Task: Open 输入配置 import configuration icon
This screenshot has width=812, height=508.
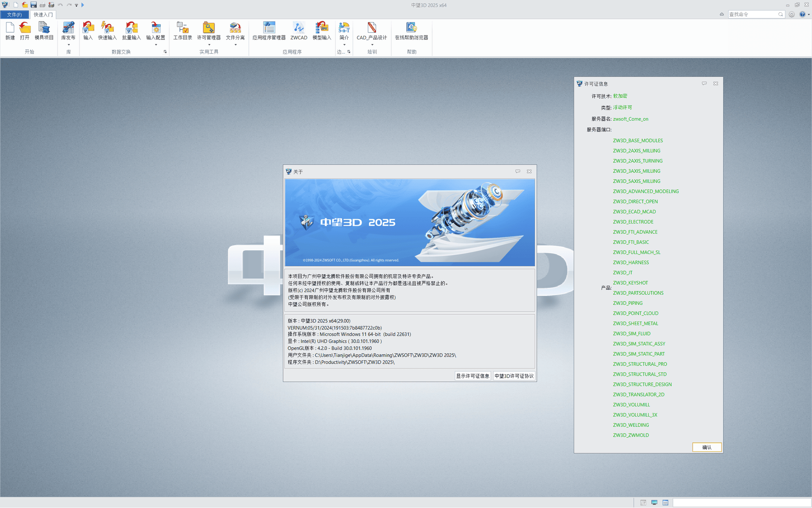Action: click(156, 28)
